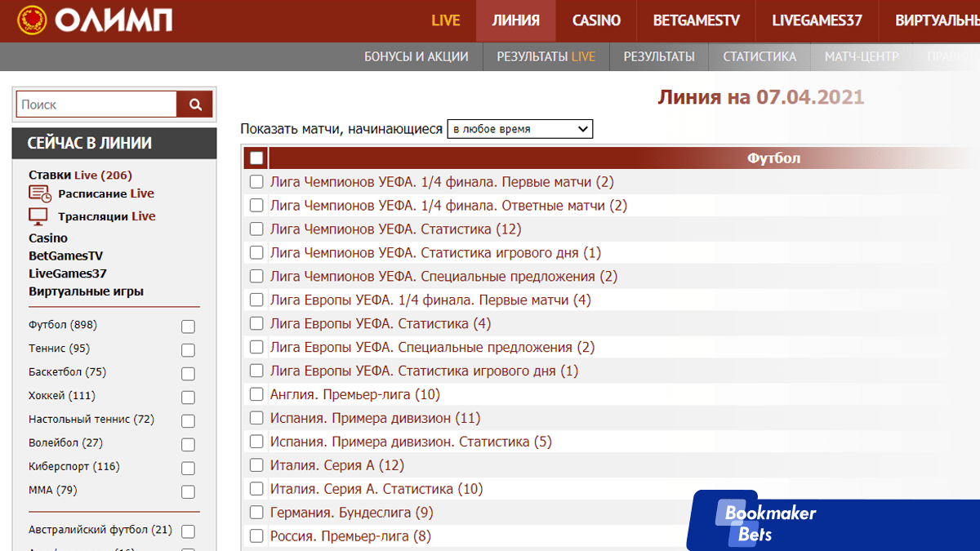Check Россия. Премьер-лига box
The image size is (980, 551).
[256, 537]
